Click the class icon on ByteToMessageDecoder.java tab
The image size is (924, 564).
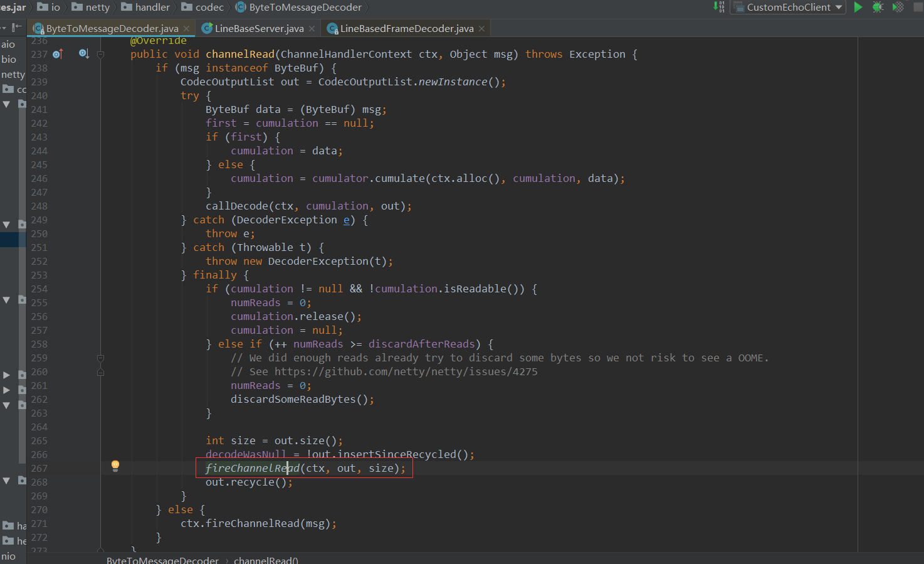pyautogui.click(x=38, y=28)
